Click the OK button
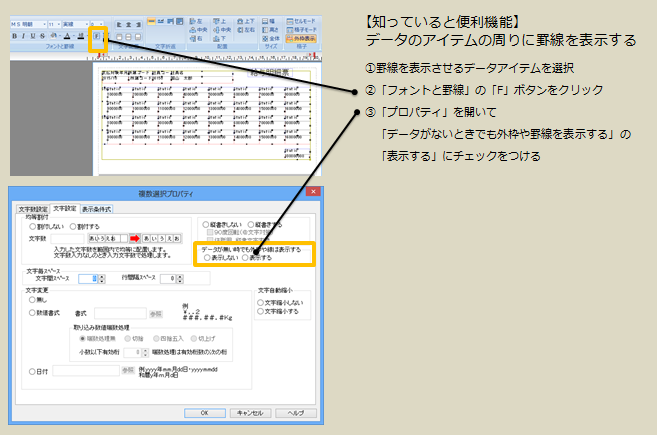The height and width of the screenshot is (435, 657). [x=204, y=413]
